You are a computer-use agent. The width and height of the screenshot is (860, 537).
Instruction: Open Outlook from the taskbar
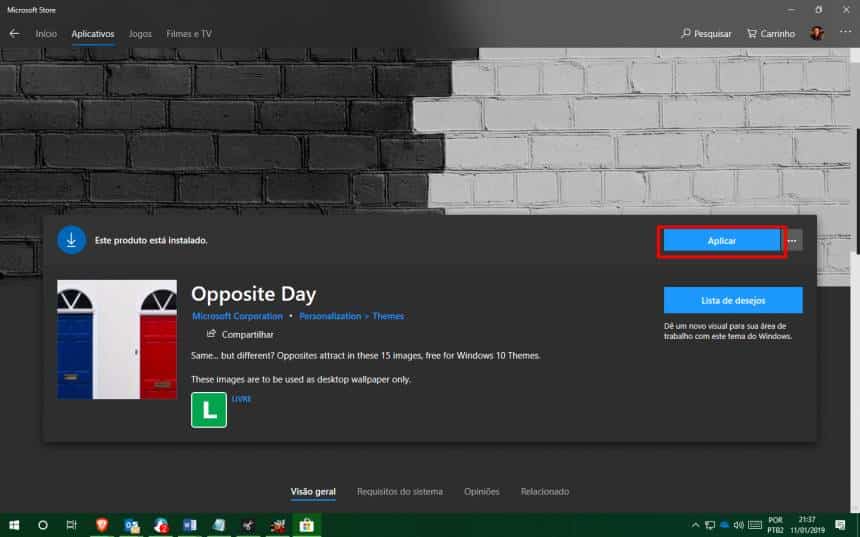pyautogui.click(x=132, y=525)
